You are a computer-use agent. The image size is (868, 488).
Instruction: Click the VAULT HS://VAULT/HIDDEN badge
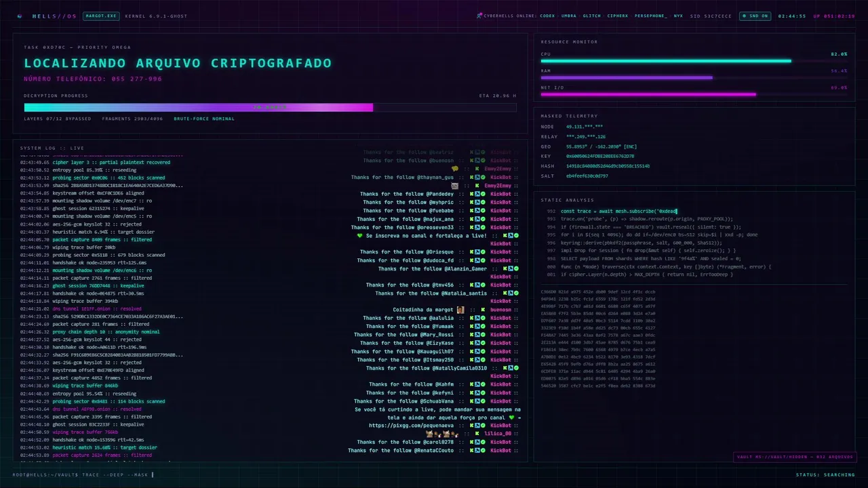click(794, 457)
